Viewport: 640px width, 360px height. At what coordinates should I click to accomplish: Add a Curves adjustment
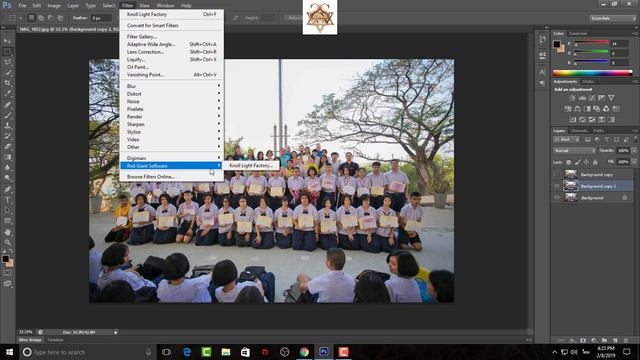click(592, 98)
